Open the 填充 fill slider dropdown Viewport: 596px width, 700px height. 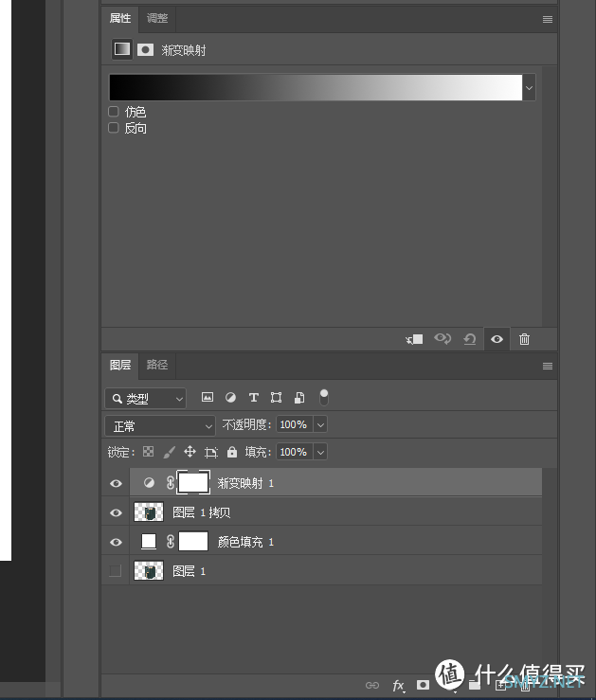(320, 452)
